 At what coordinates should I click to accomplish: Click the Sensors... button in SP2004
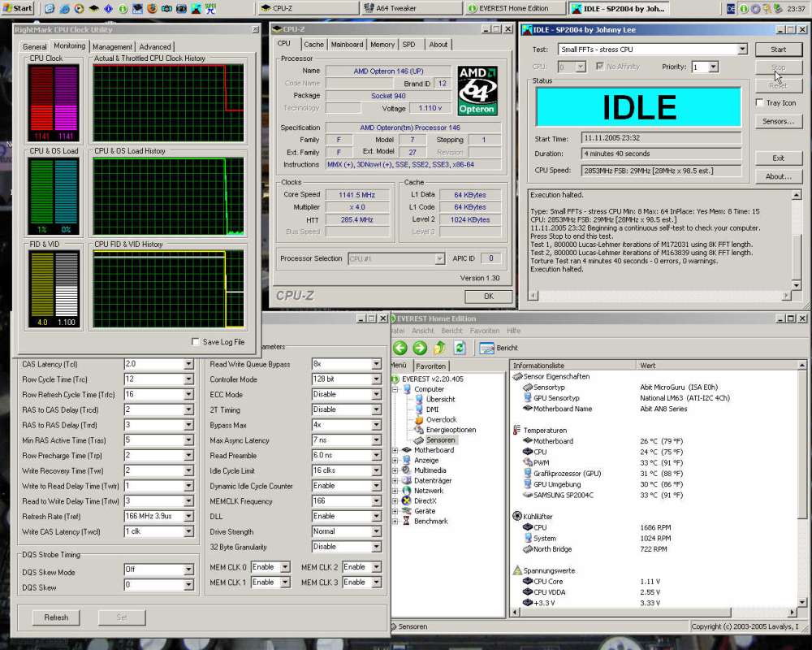(779, 121)
